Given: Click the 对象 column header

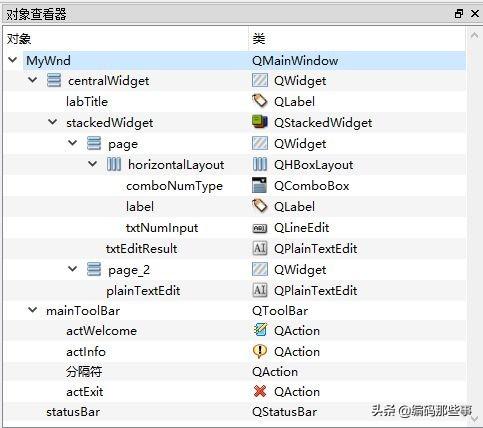Looking at the screenshot, I should pos(127,39).
